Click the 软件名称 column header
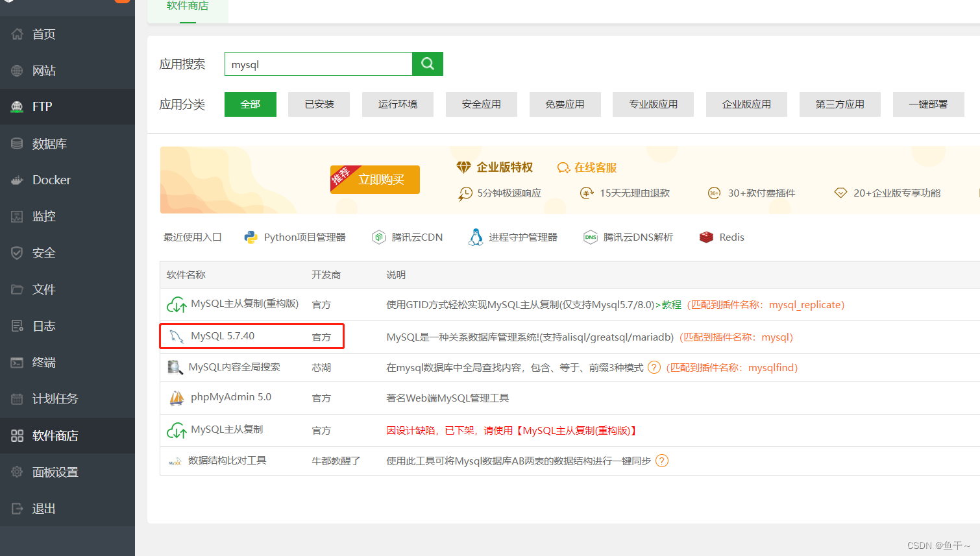 (186, 275)
